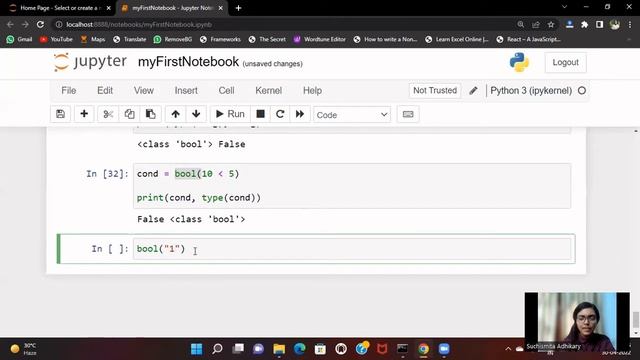Close the myFirstNotebook browser tab
Viewport: 640px width, 360px height.
221,8
